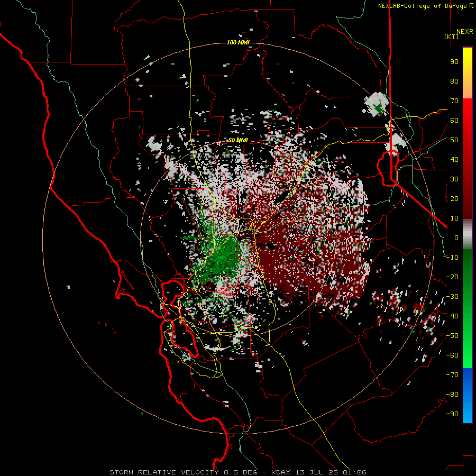The height and width of the screenshot is (476, 476).
Task: Click the 70 value on velocity scale
Action: click(x=454, y=101)
